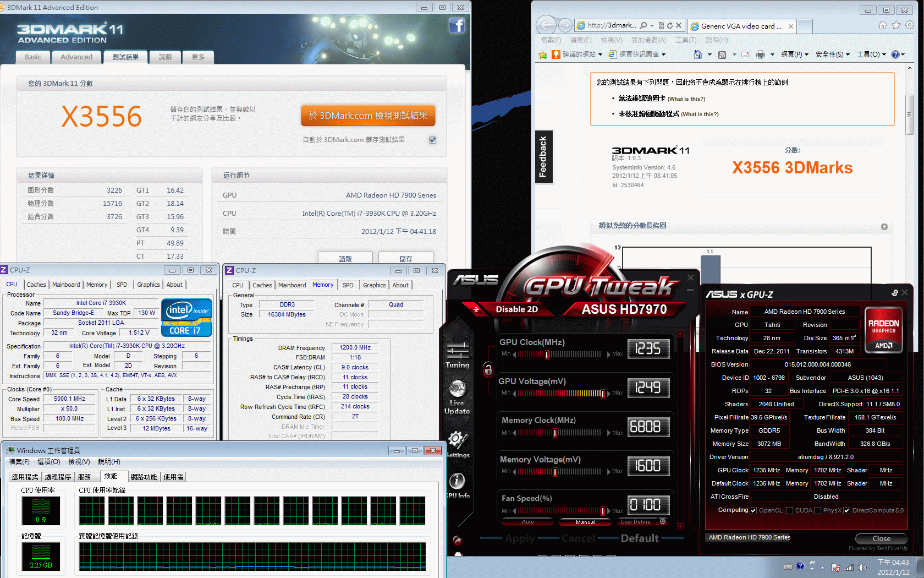924x578 pixels.
Task: Open the Facebook icon in 3DMark 11
Action: 457,25
